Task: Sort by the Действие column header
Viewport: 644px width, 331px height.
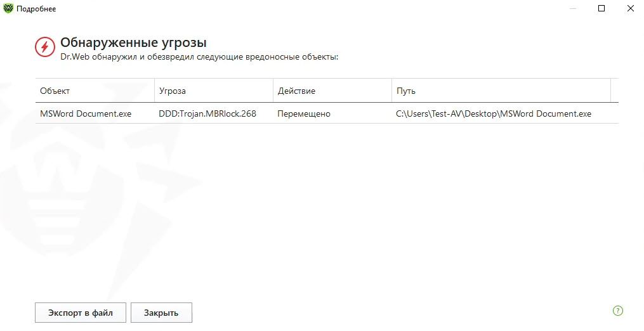Action: click(x=332, y=91)
